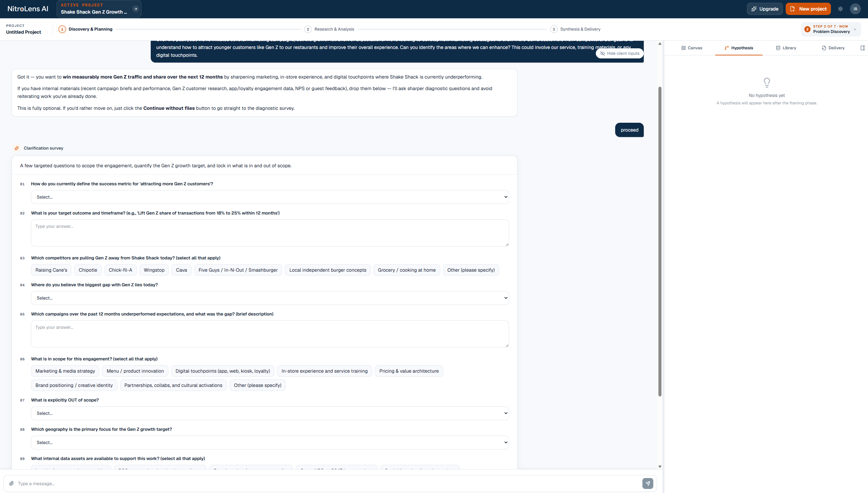Viewport: 868px width, 493px height.
Task: Select the Wingstop competitor chip
Action: 154,270
